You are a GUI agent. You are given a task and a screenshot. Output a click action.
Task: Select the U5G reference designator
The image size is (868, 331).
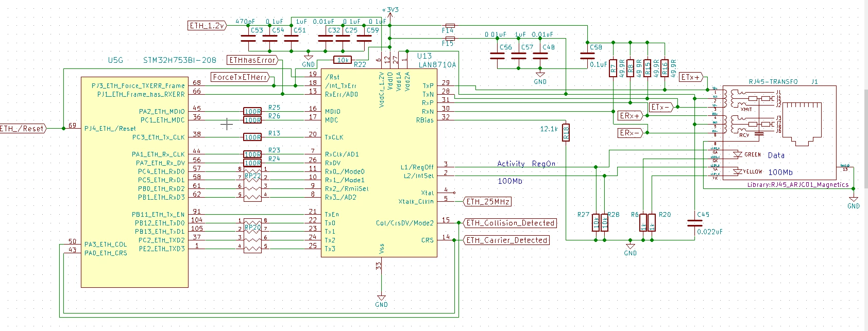pyautogui.click(x=115, y=60)
